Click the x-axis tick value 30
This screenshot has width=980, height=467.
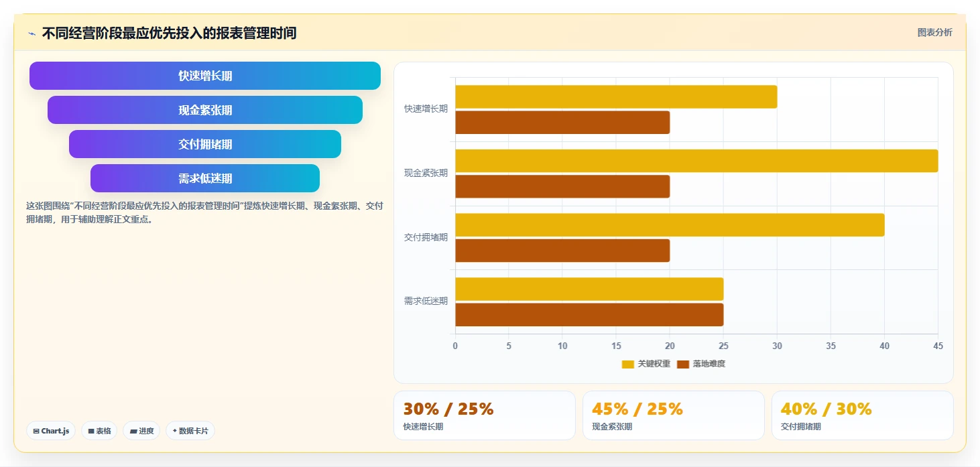click(x=777, y=346)
